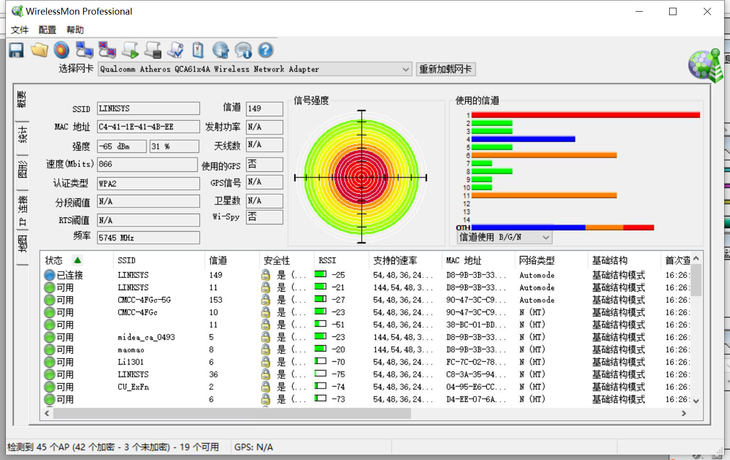Click the padlock icon in LINKSYS channel 36 row
This screenshot has height=460, width=730.
pyautogui.click(x=265, y=374)
